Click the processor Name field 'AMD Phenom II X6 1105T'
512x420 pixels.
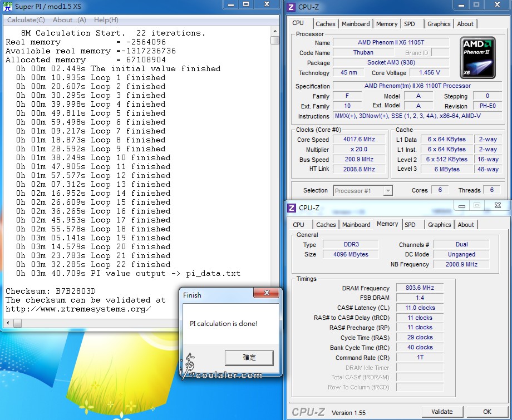391,42
